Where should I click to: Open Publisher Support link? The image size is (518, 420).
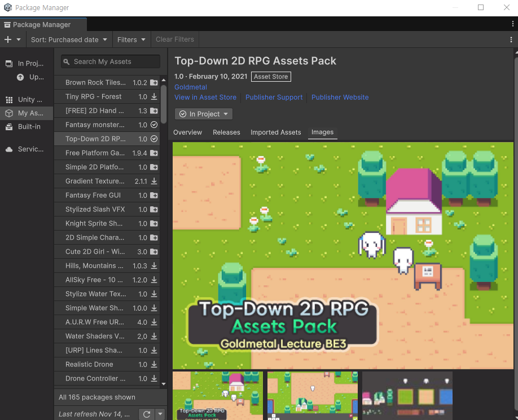click(x=274, y=98)
